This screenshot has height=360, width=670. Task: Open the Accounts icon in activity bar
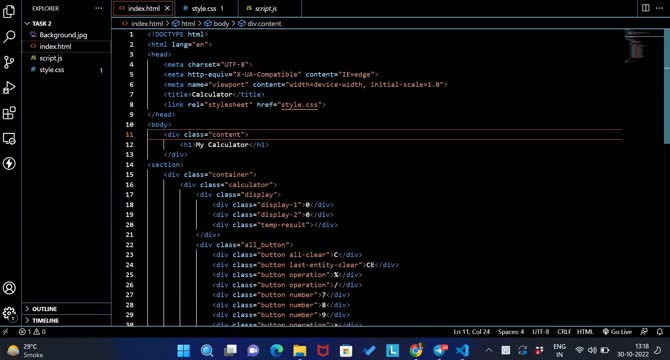9,288
